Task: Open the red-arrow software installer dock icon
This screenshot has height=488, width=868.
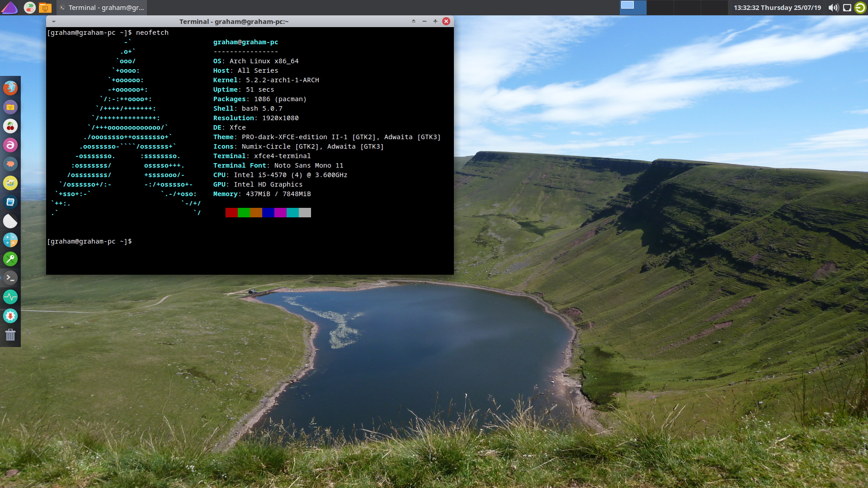Action: [x=10, y=316]
